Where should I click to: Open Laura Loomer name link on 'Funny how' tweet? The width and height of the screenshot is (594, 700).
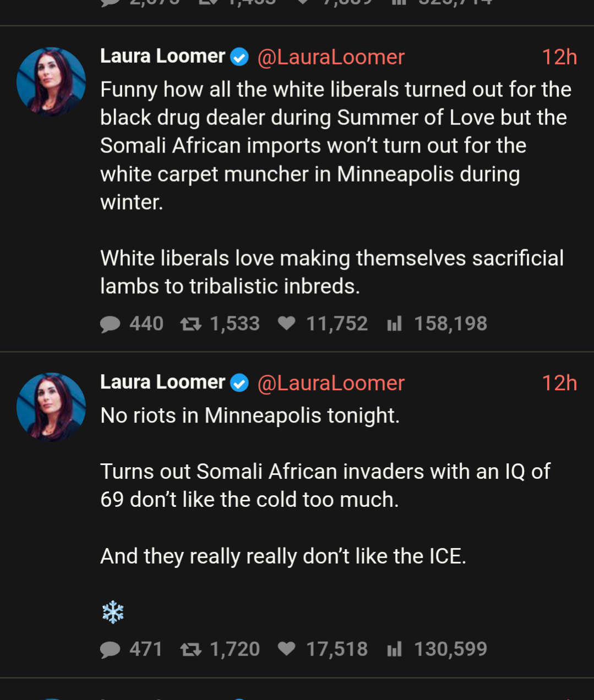pyautogui.click(x=162, y=56)
